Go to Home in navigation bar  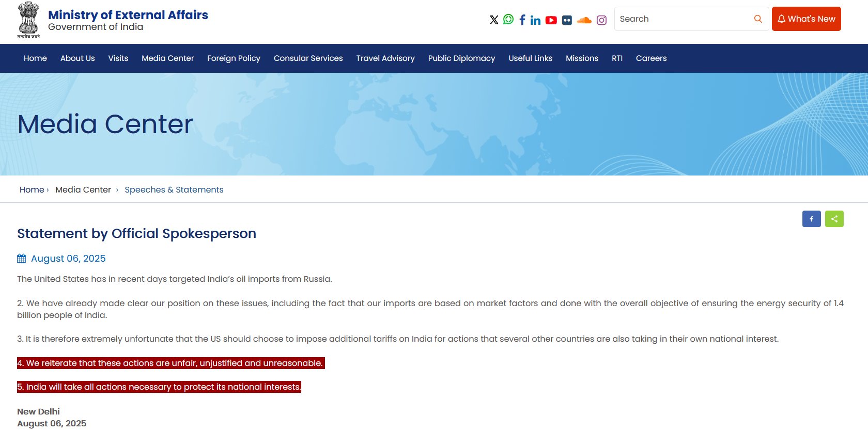pyautogui.click(x=35, y=58)
